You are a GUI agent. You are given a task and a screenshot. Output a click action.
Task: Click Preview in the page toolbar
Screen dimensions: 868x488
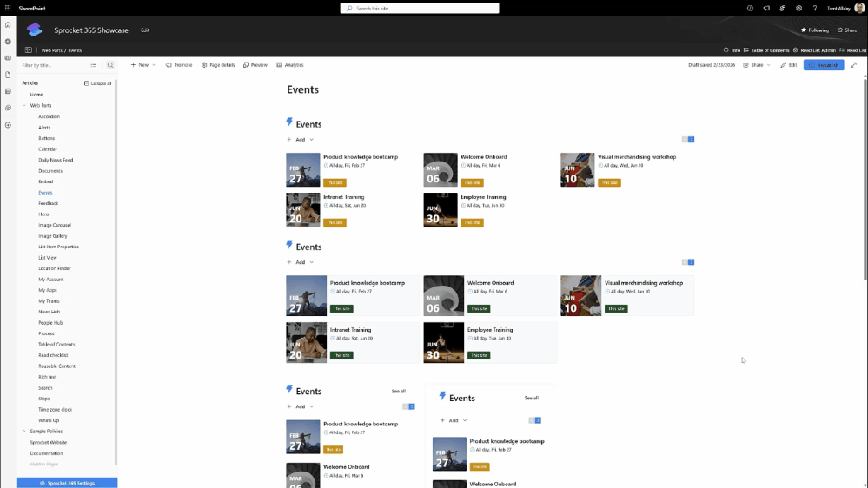255,65
